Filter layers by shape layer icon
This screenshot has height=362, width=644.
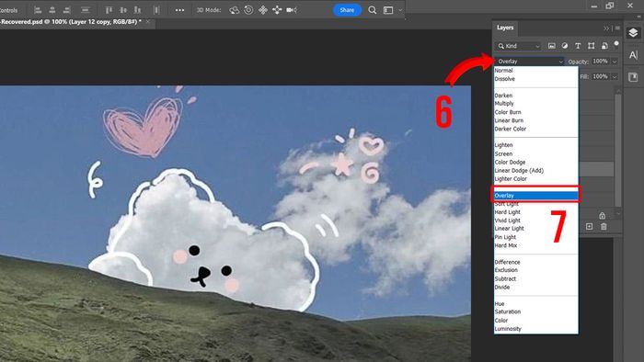click(591, 46)
